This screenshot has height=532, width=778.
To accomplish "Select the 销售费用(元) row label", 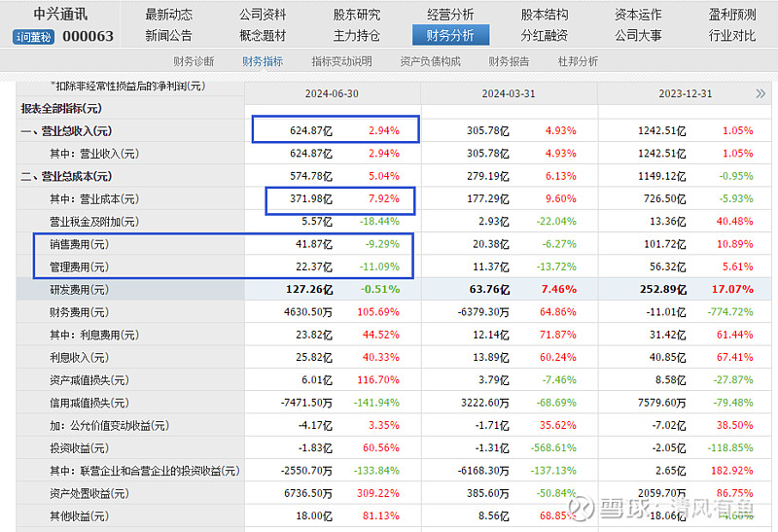I will point(80,244).
